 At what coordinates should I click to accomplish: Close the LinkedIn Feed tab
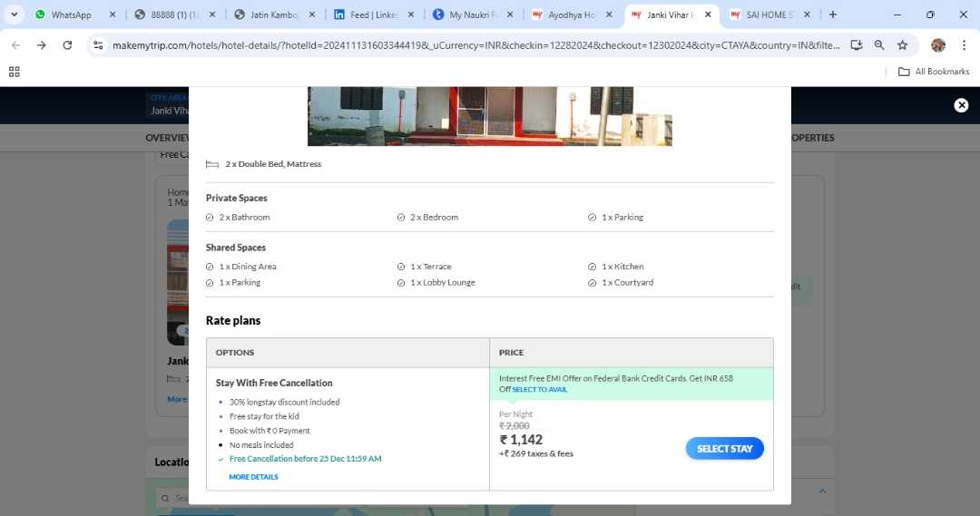pyautogui.click(x=411, y=15)
